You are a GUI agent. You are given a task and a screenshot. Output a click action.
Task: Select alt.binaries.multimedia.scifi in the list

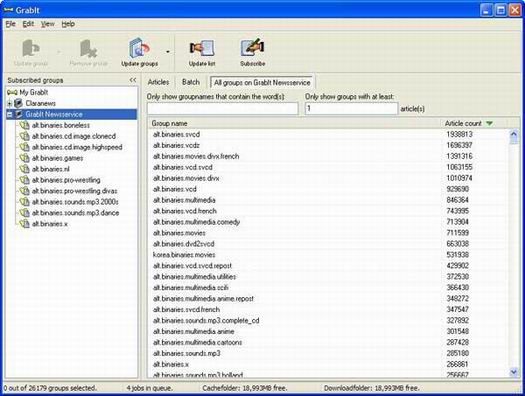click(328, 288)
